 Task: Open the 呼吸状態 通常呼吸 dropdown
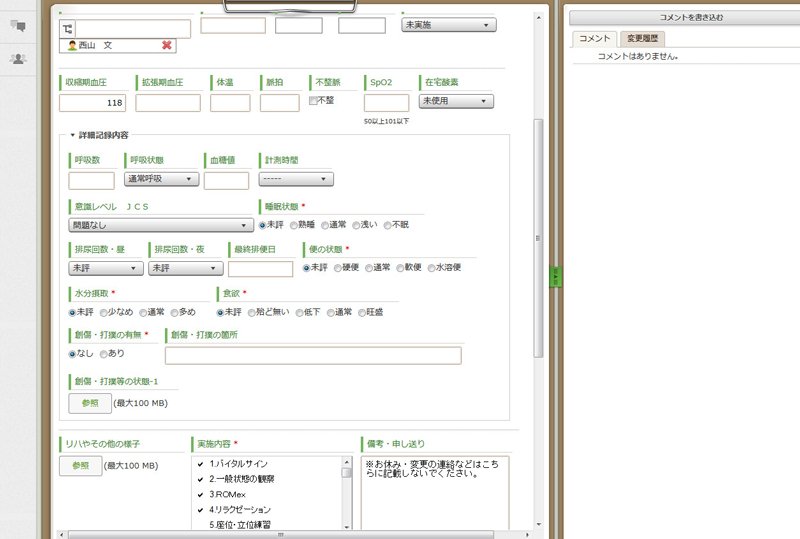161,179
